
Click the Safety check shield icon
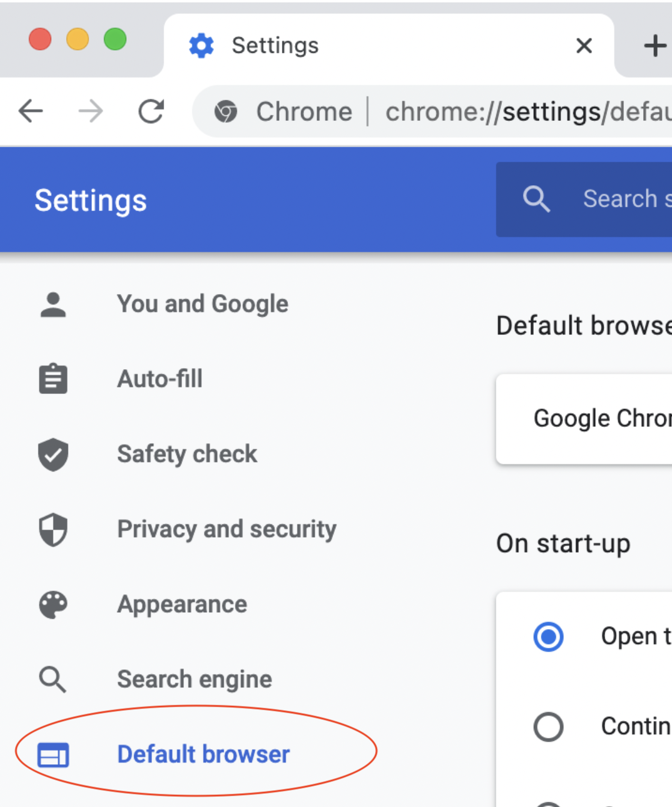click(53, 454)
